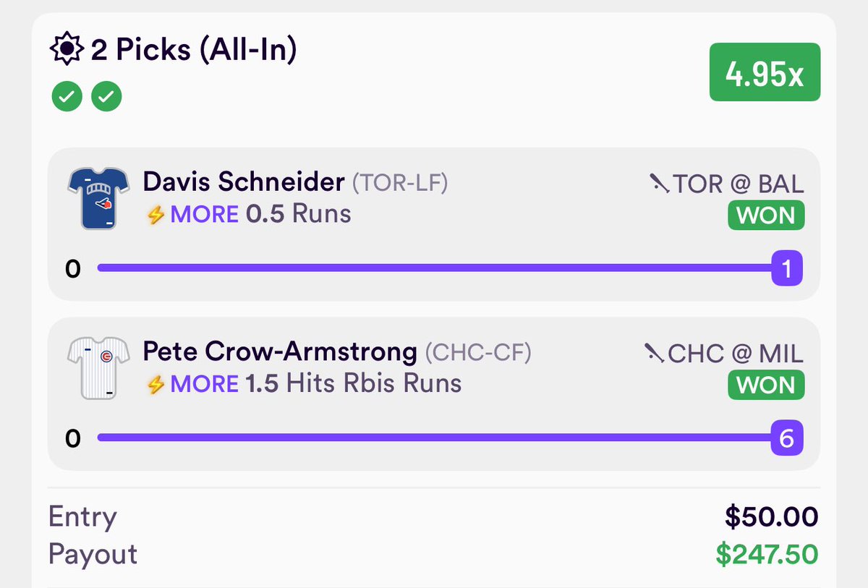Click the 2 Picks (All-In) heading
Viewport: 868px width, 588px height.
194,51
